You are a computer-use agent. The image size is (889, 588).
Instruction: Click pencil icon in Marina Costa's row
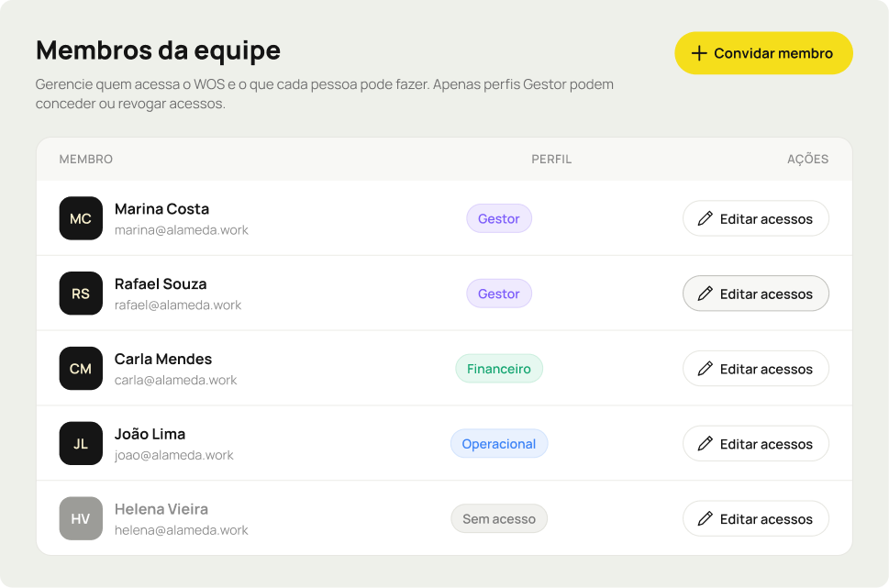[705, 219]
